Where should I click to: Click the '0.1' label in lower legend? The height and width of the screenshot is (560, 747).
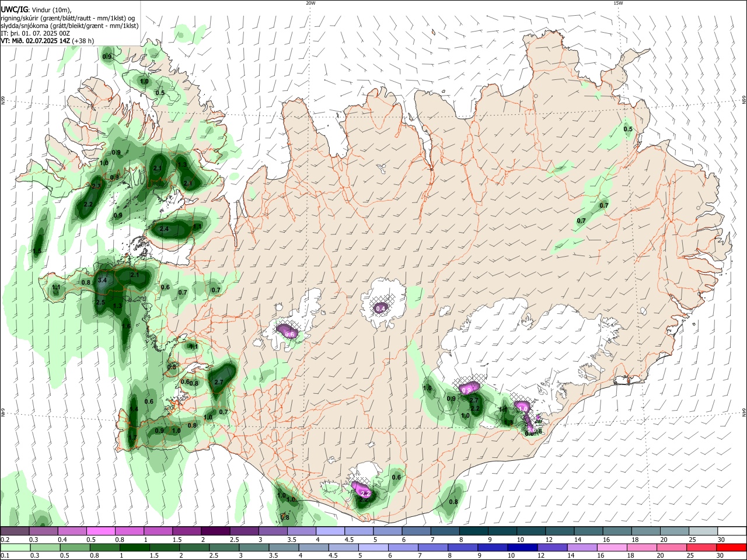tap(5, 556)
